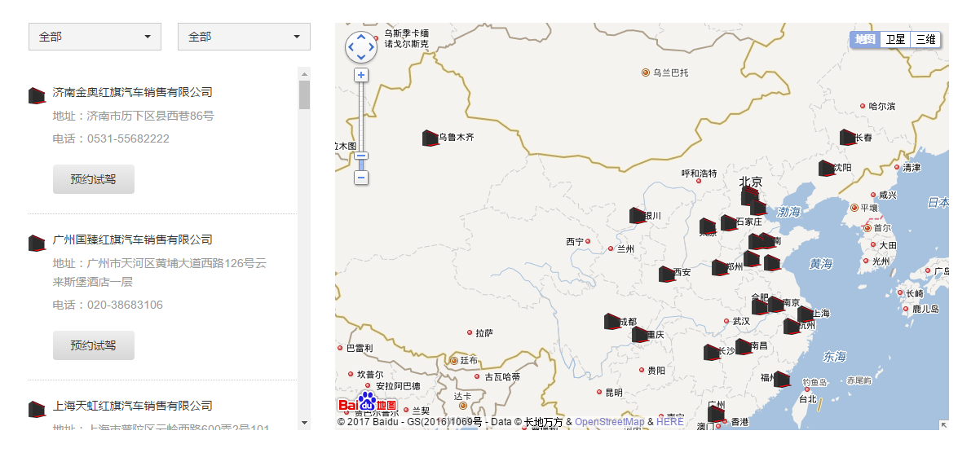Open the OpenStreetMap attribution link

(x=609, y=422)
